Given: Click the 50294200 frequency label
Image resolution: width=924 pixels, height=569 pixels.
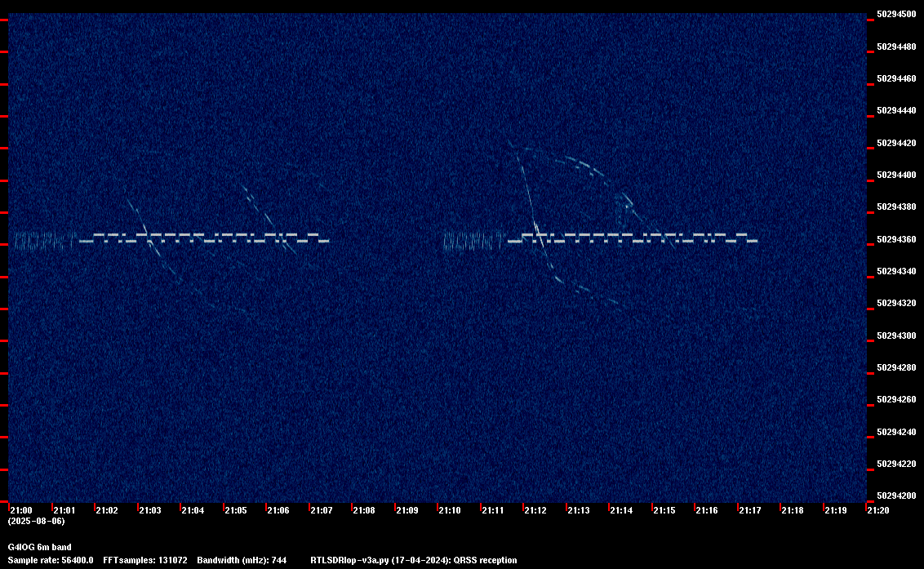Looking at the screenshot, I should click(x=896, y=496).
